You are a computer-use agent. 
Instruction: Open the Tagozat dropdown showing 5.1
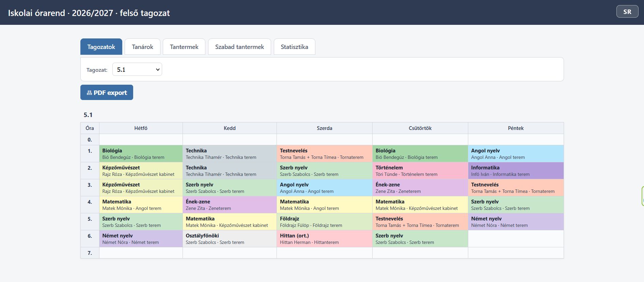pyautogui.click(x=137, y=69)
